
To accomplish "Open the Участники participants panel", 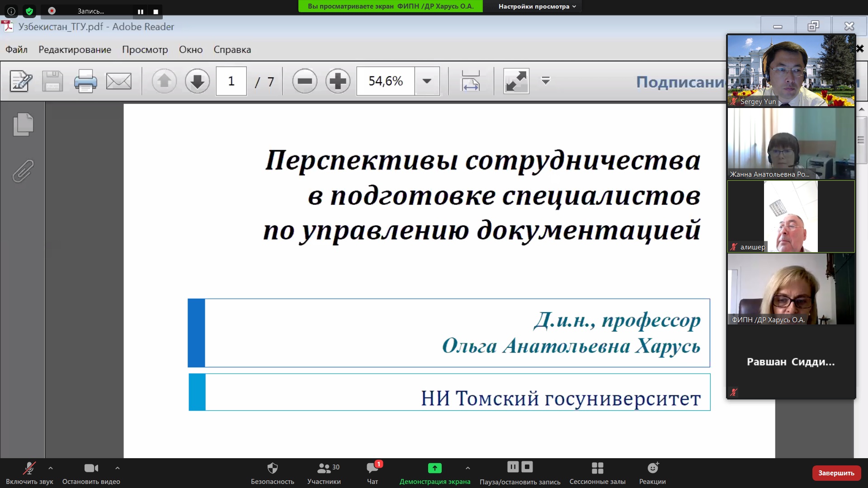I will click(x=324, y=473).
